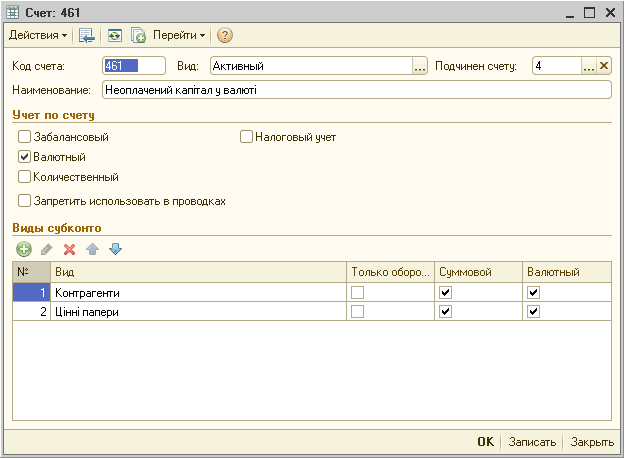Click the Наименование text field
The height and width of the screenshot is (458, 624).
click(357, 90)
